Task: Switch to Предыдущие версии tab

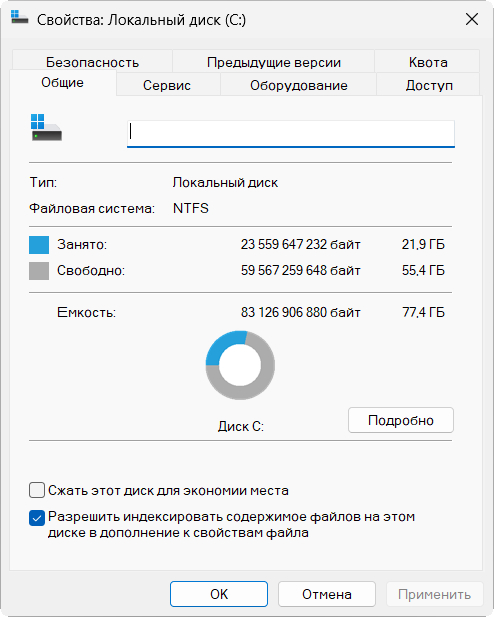Action: coord(274,62)
